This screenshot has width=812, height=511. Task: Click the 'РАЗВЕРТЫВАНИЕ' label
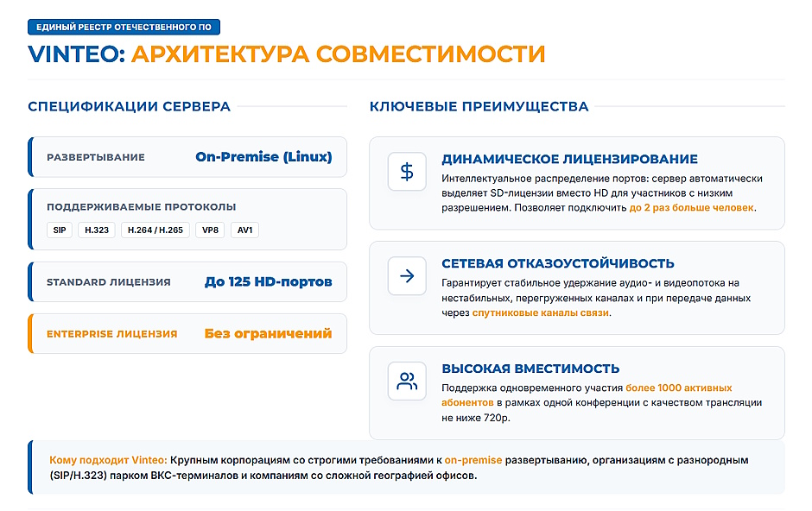(96, 157)
